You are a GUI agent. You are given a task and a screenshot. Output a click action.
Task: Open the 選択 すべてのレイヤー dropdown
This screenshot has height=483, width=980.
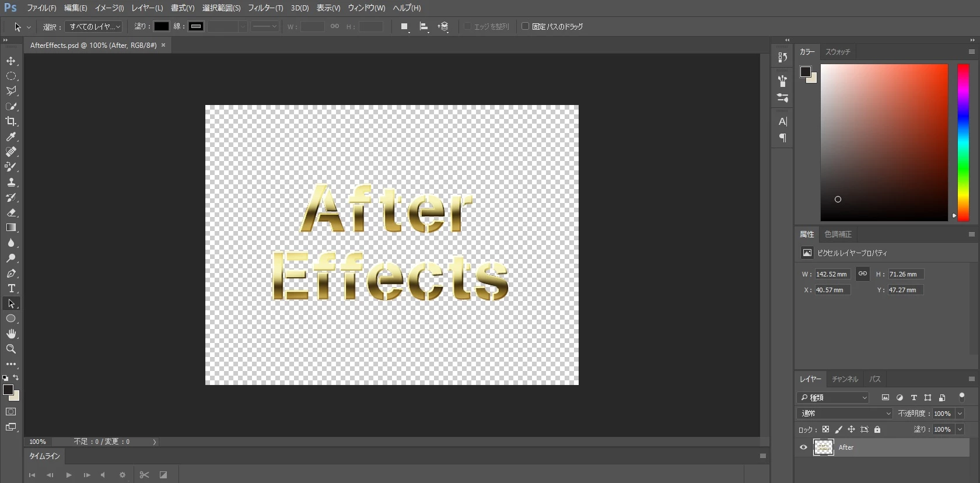coord(93,27)
